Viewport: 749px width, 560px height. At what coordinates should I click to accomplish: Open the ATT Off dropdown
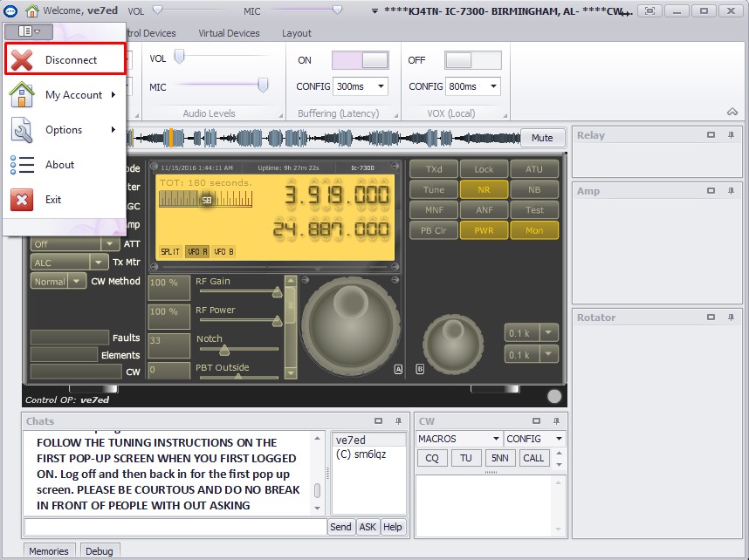tap(110, 243)
